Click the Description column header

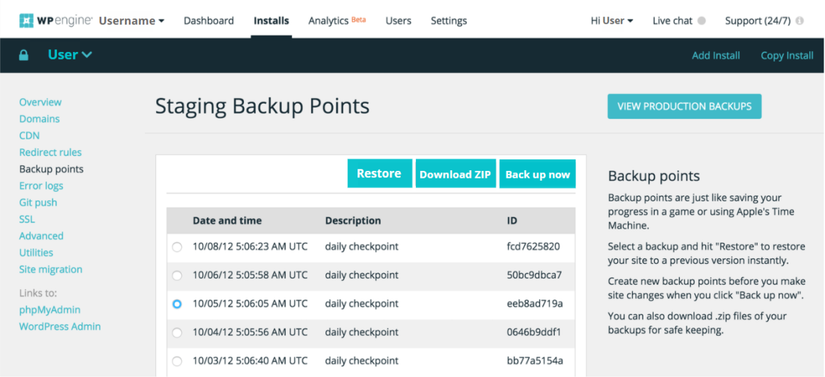click(x=353, y=221)
